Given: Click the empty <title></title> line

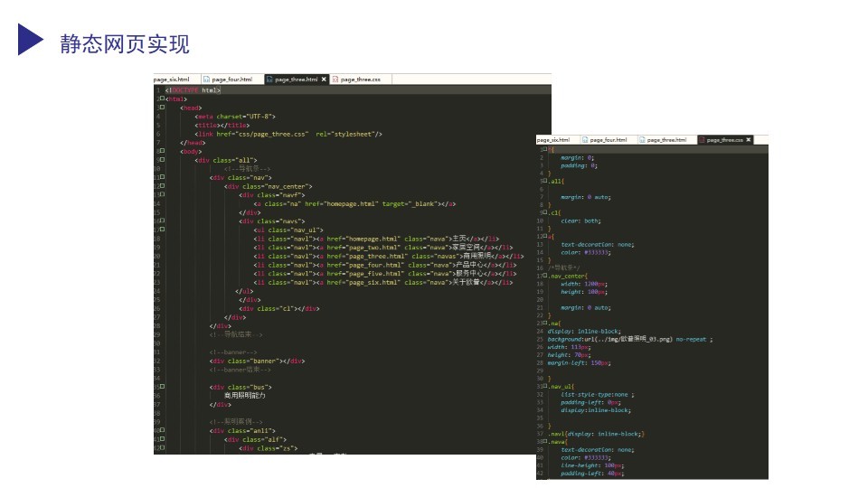Looking at the screenshot, I should point(222,125).
